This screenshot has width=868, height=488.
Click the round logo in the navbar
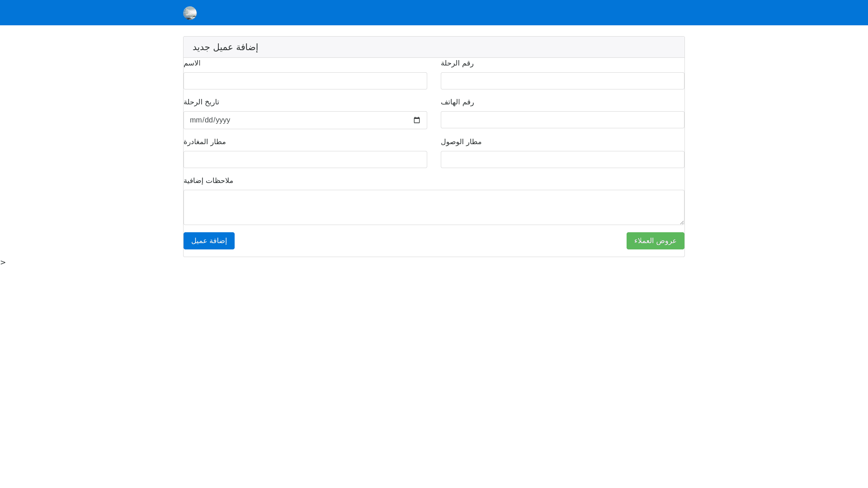(190, 13)
